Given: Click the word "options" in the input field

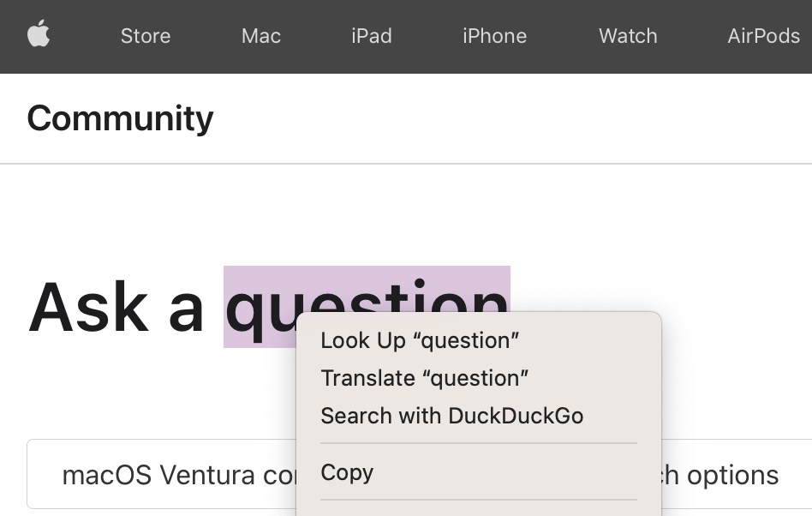Looking at the screenshot, I should click(x=732, y=475).
